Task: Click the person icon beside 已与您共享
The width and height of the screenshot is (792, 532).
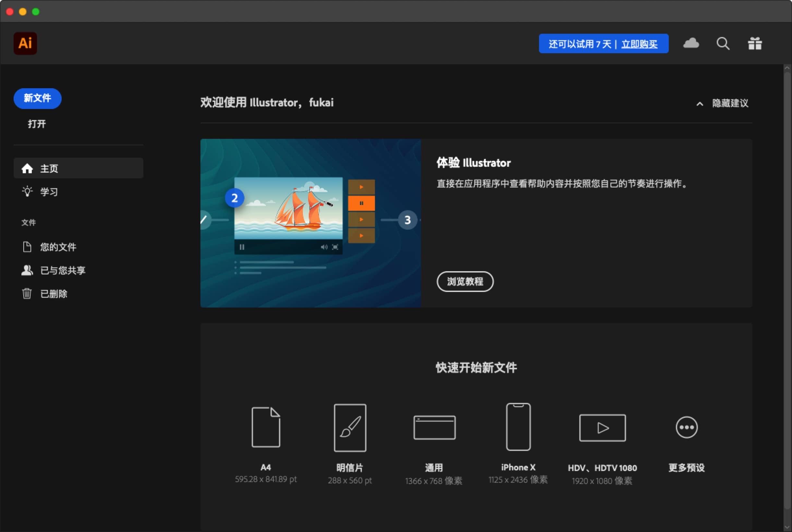Action: (x=27, y=270)
